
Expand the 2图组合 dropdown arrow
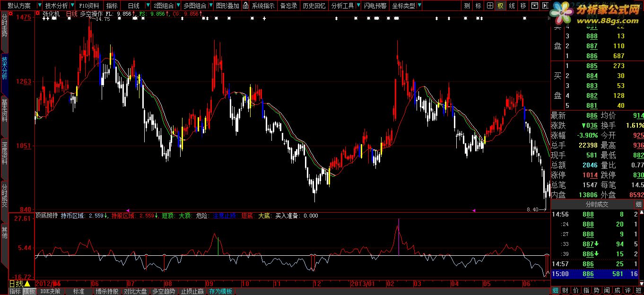[177, 6]
